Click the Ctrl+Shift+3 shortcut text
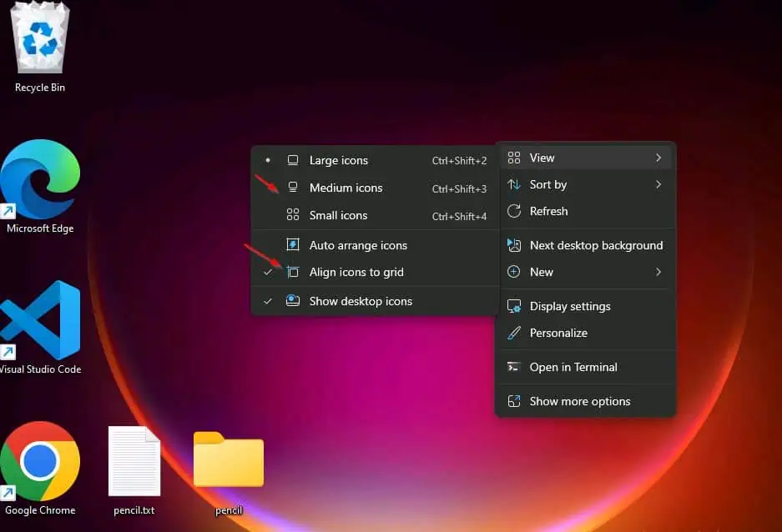This screenshot has height=532, width=782. [459, 188]
